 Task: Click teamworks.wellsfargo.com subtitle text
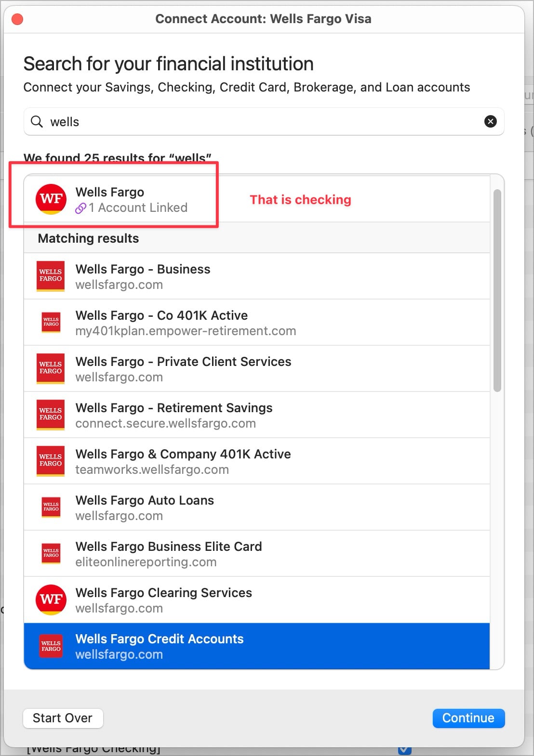(152, 469)
